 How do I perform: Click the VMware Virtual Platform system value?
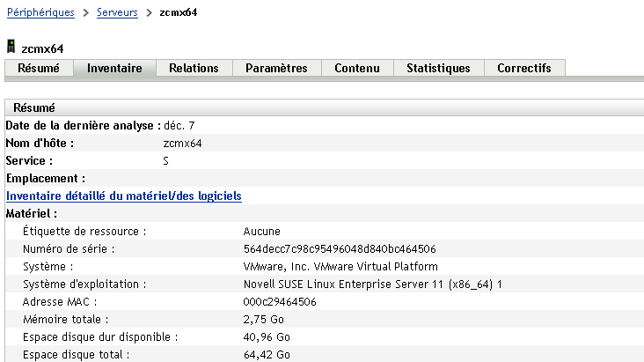(x=340, y=266)
